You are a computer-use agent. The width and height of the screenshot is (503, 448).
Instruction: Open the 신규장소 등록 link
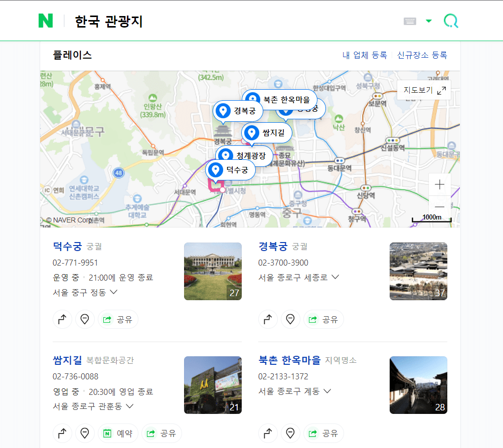tap(422, 56)
